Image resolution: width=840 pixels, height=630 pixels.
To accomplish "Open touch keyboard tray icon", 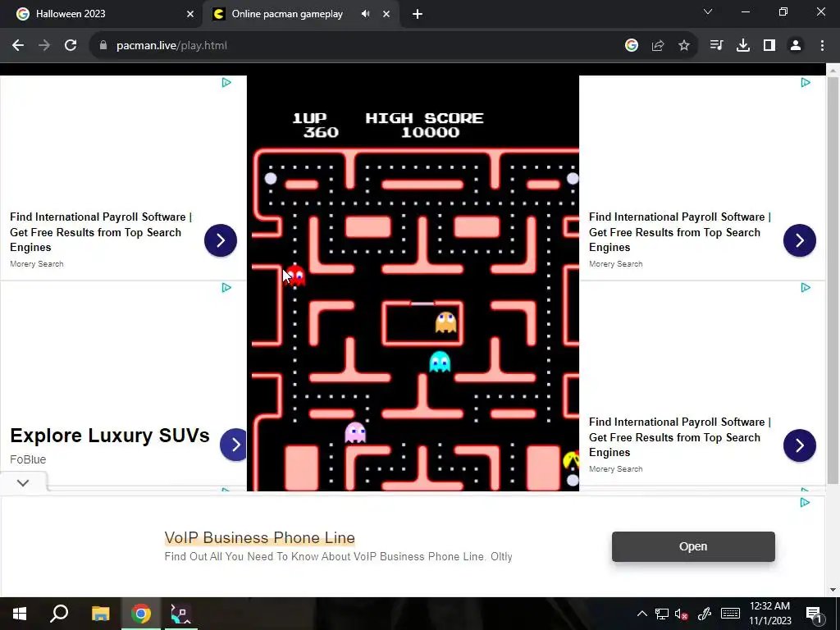I will [x=730, y=614].
